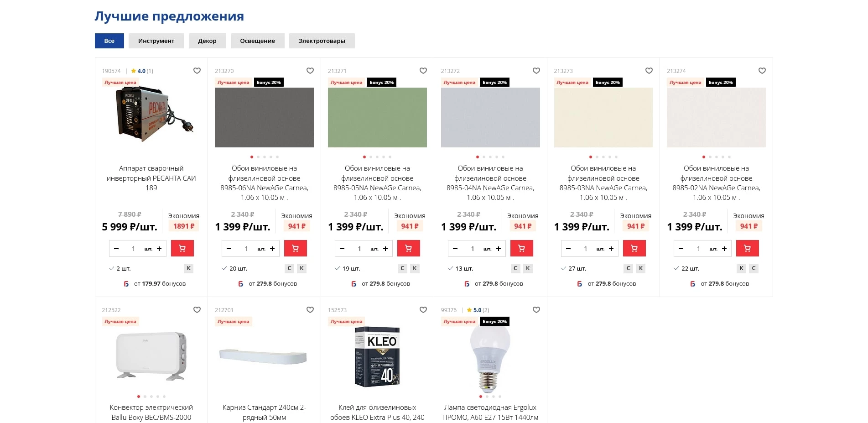
Task: Click green 8985-05NA wallpaper swatch image
Action: [377, 117]
